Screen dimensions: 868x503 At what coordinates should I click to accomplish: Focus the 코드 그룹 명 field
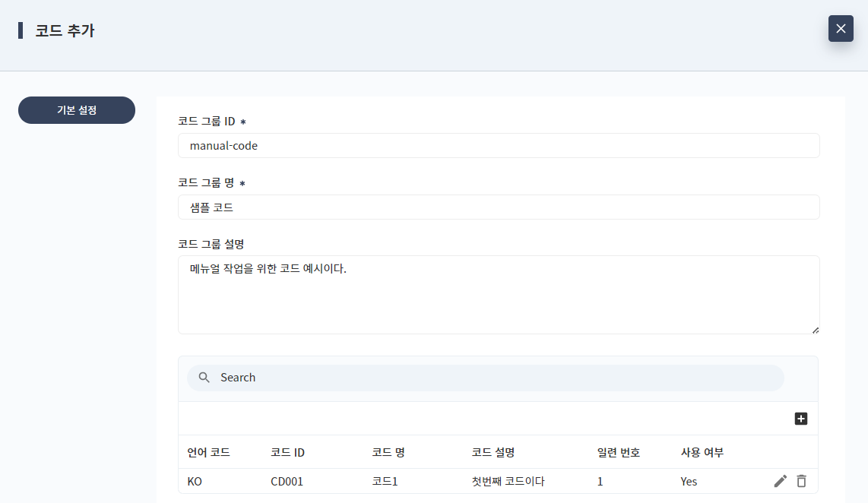pos(498,207)
